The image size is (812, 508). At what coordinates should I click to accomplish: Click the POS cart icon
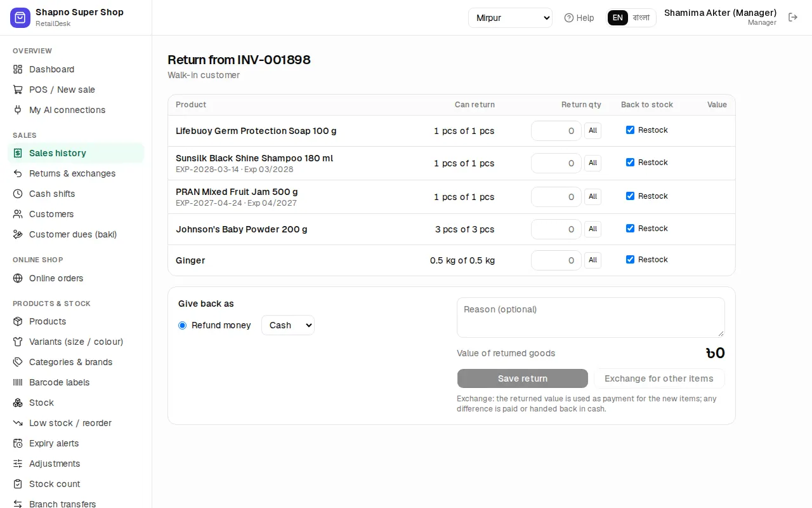pyautogui.click(x=18, y=90)
